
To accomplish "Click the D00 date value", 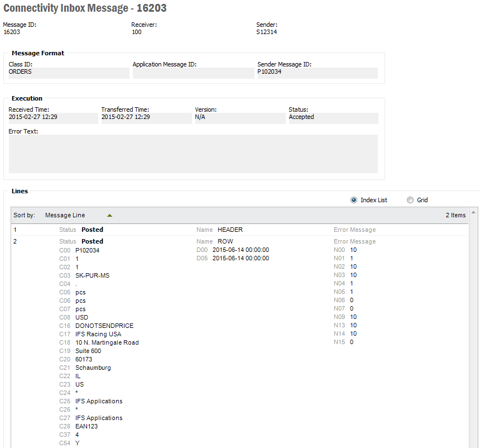I will 241,250.
